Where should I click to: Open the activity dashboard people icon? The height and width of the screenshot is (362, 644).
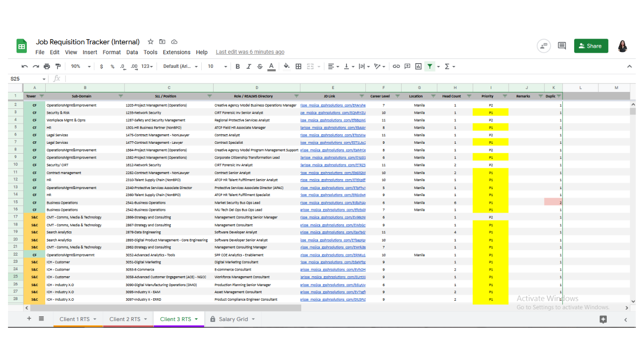coord(544,46)
